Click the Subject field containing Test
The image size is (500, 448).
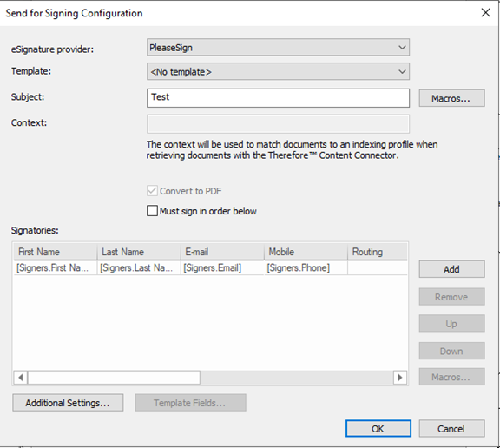(278, 98)
